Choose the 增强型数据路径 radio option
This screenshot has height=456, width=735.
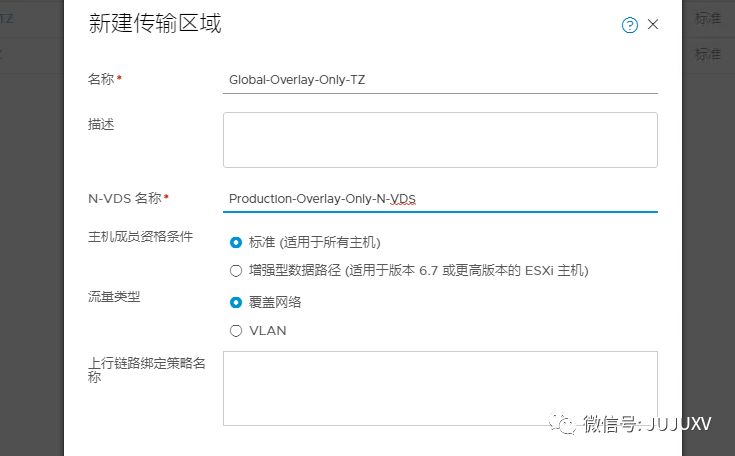click(236, 270)
